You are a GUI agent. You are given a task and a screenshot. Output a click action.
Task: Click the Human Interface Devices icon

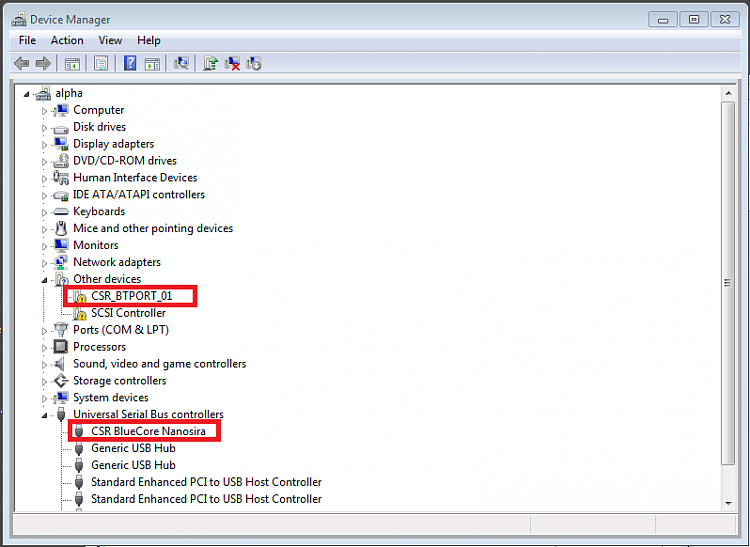click(x=61, y=177)
